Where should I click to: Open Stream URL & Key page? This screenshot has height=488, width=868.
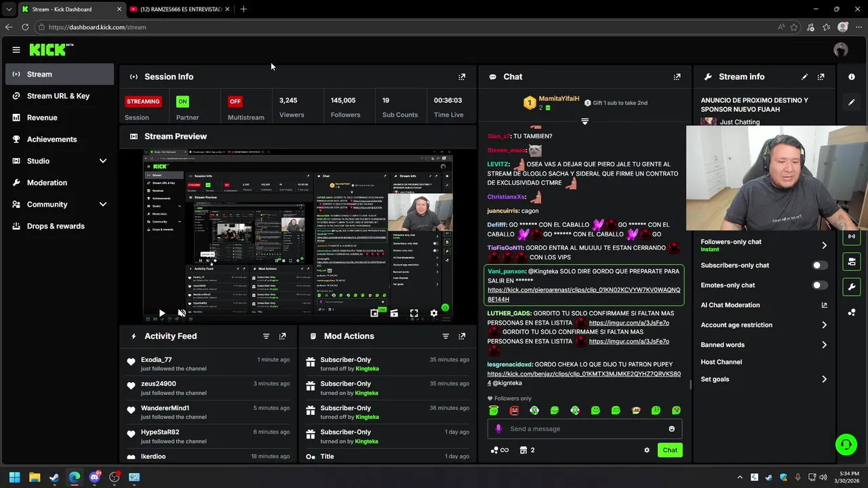click(60, 96)
